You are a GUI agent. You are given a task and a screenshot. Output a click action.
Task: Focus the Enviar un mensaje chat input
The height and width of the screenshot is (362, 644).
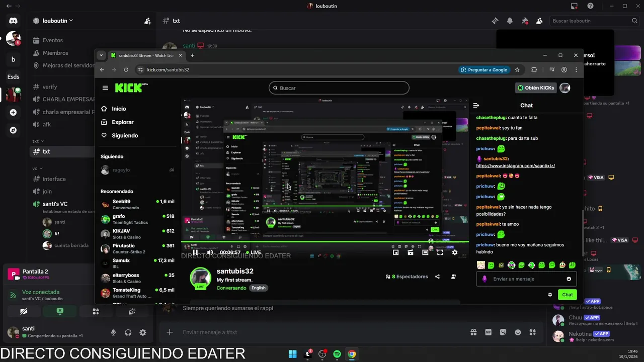coord(526,279)
